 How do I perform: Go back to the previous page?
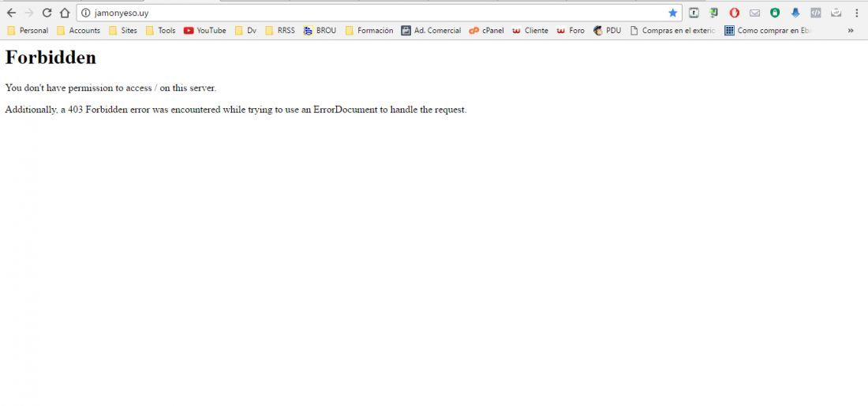click(x=11, y=13)
